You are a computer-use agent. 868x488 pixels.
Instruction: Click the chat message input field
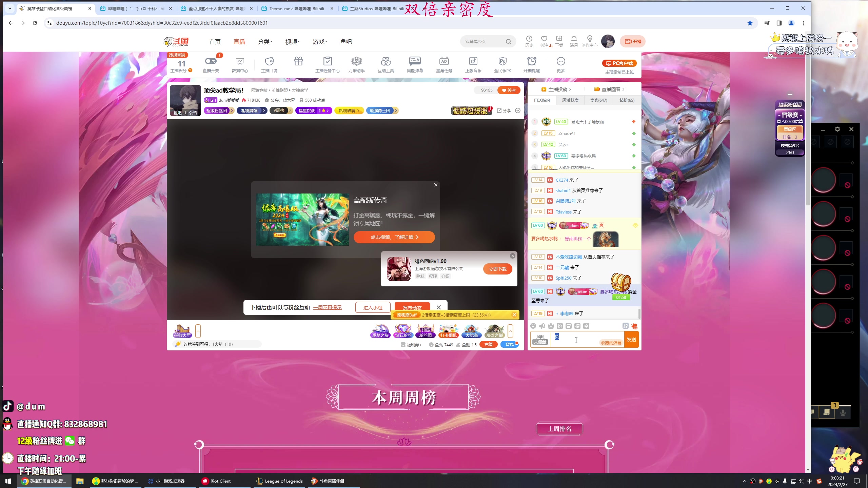point(587,339)
